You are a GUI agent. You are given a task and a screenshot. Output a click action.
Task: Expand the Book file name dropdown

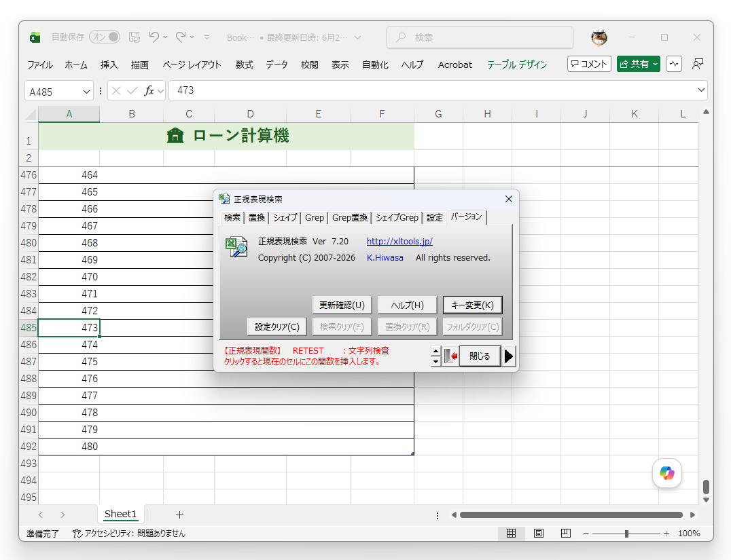pos(357,37)
